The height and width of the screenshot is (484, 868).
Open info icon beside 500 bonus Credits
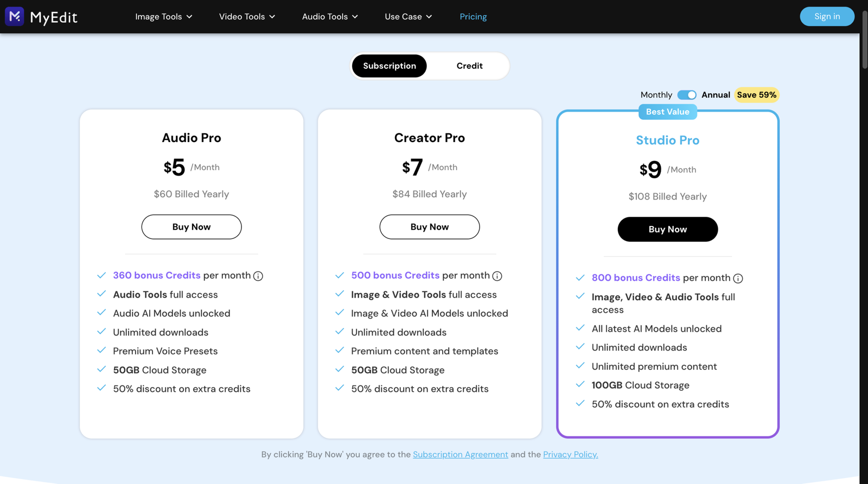coord(497,276)
